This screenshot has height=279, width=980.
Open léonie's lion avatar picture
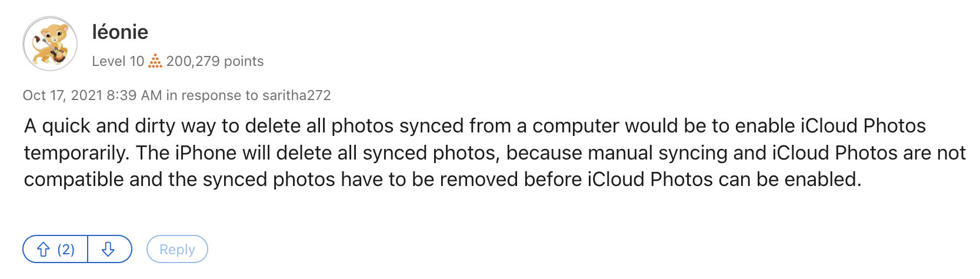click(50, 44)
